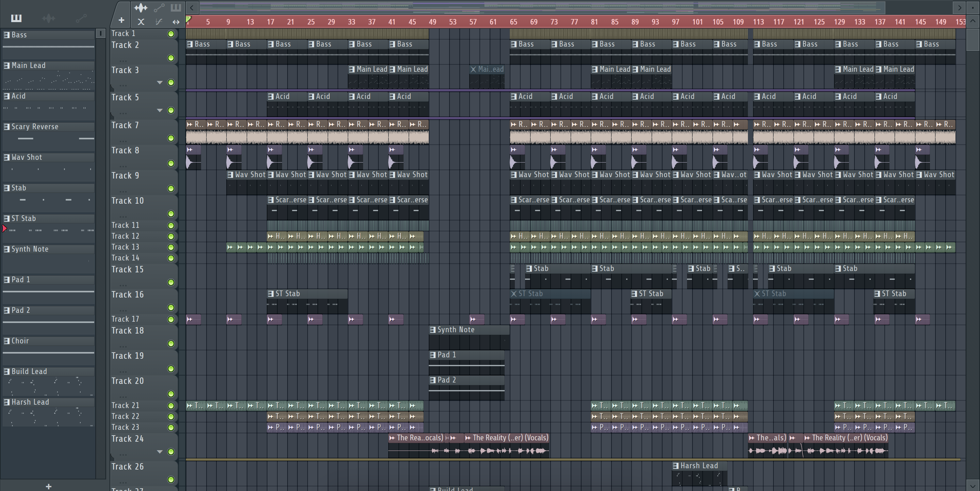Click the vertical scroll down arrow

[973, 485]
